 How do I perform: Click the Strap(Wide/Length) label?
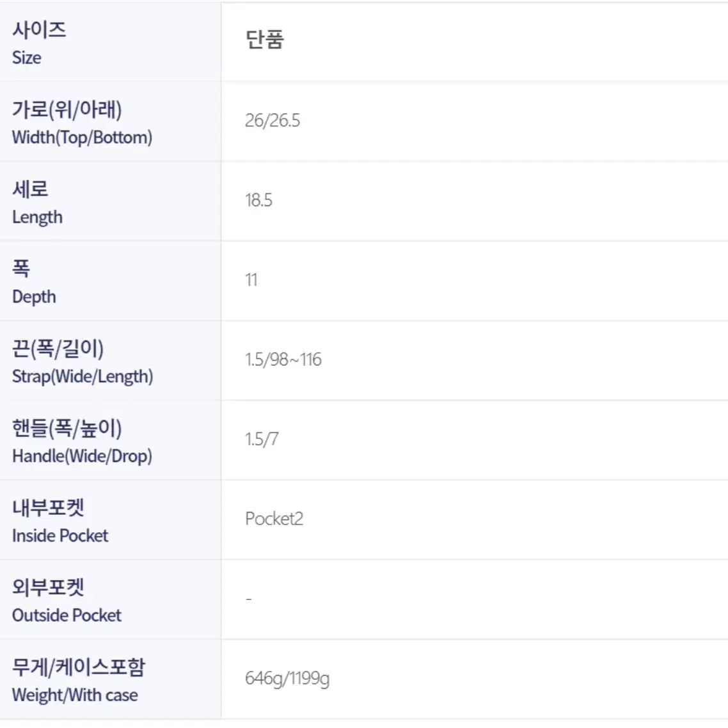coord(83,377)
